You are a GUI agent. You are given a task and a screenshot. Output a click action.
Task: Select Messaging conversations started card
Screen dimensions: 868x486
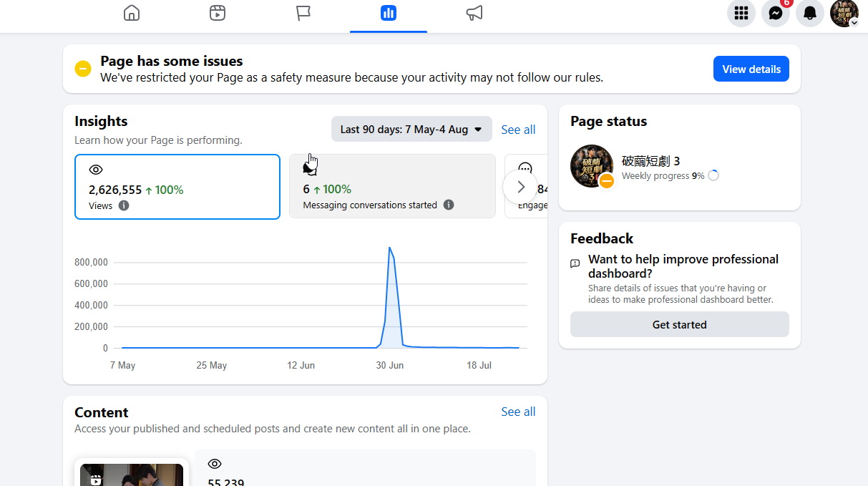pos(392,186)
